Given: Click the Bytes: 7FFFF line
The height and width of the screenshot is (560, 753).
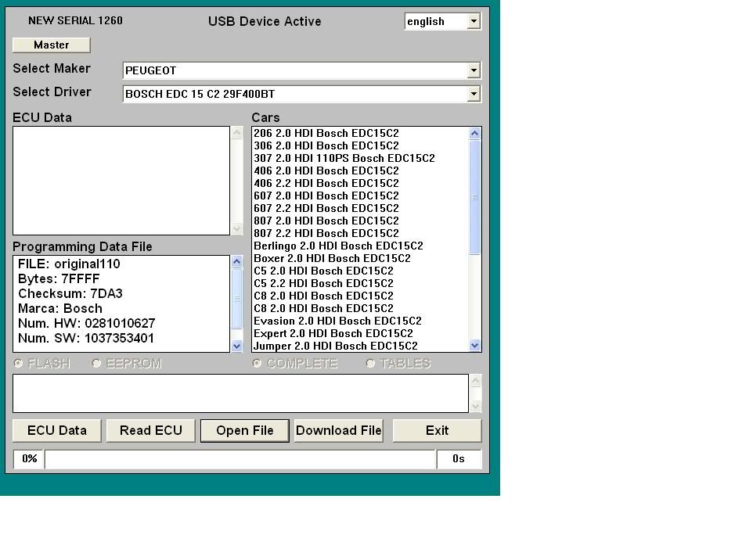Looking at the screenshot, I should 59,278.
